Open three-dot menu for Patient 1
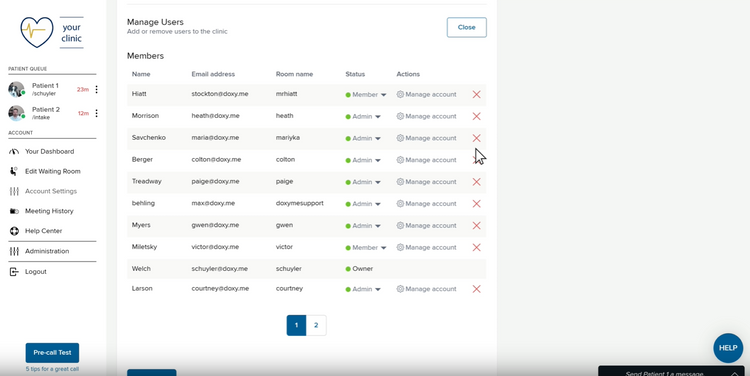Screen dimensions: 750x376 (x=97, y=89)
